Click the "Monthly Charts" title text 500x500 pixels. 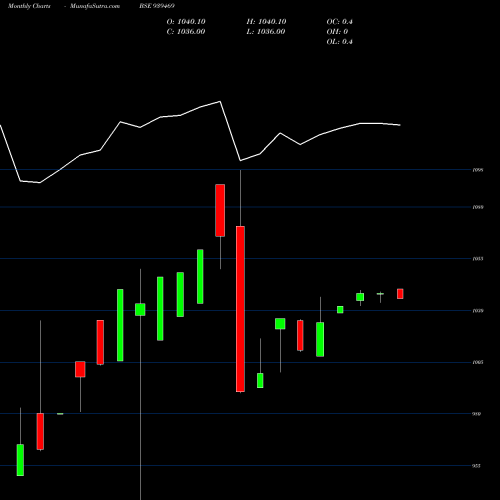click(29, 6)
